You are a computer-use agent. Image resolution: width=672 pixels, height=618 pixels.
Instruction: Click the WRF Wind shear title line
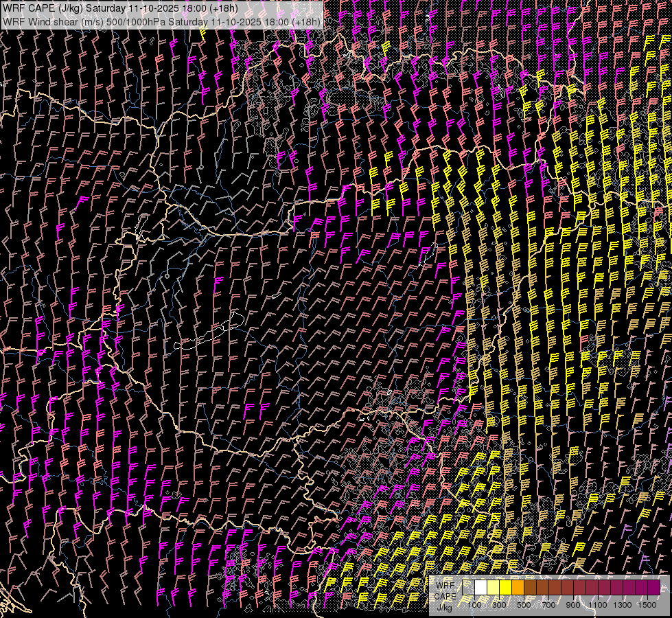tap(161, 21)
